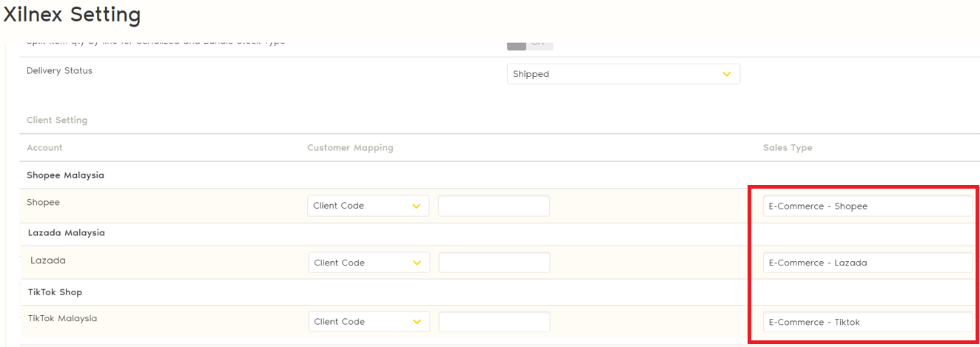Click the Client Setting section label
This screenshot has width=980, height=347.
point(57,120)
